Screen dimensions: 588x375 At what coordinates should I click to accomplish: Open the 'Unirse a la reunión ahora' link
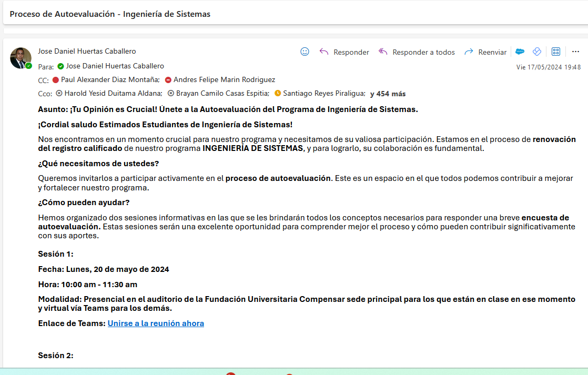156,323
